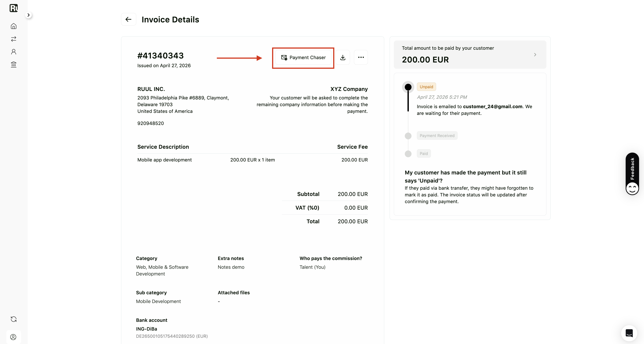The height and width of the screenshot is (344, 644).
Task: Click the invoice number #41340343
Action: [x=160, y=56]
